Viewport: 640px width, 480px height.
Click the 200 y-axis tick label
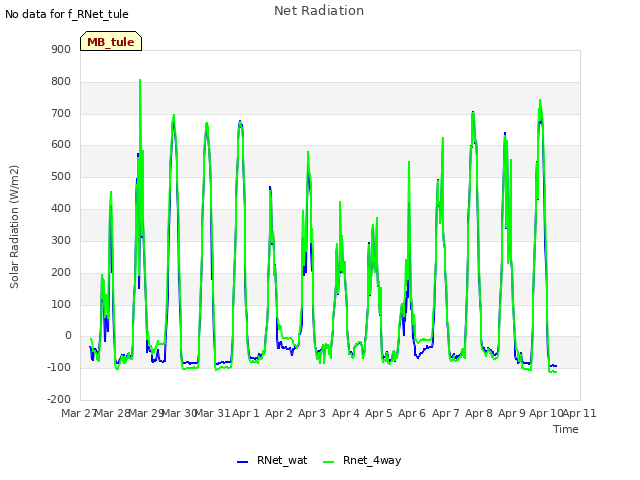coord(61,272)
